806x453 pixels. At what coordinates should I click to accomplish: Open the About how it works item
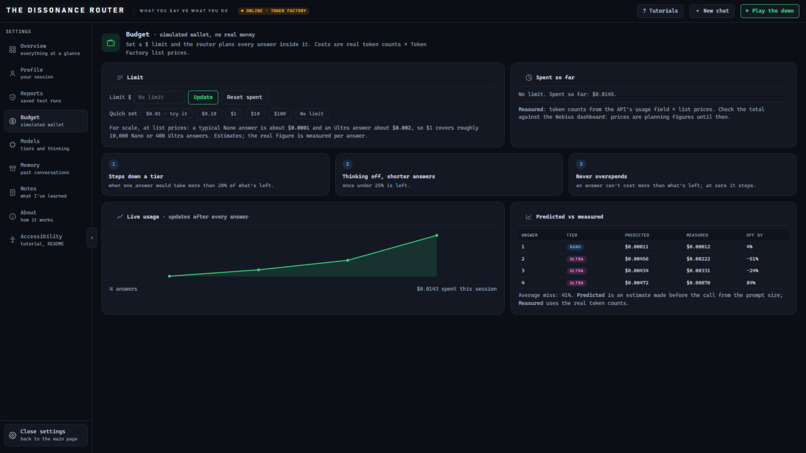[46, 216]
